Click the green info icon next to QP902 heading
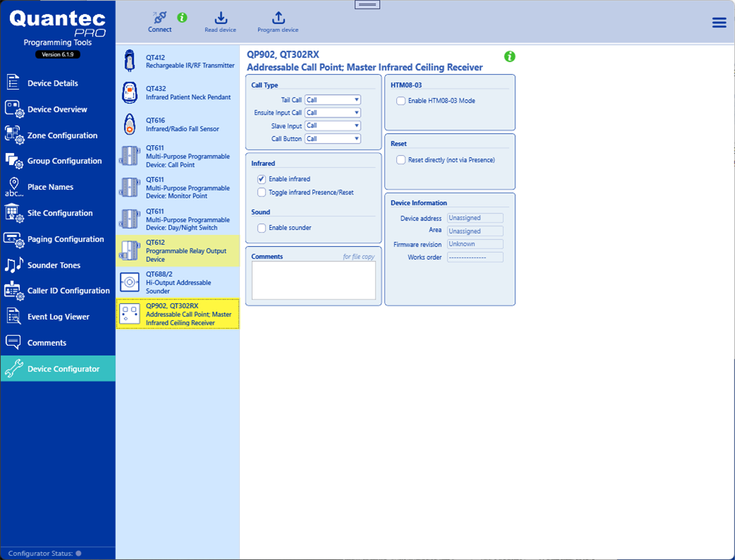 pyautogui.click(x=509, y=57)
